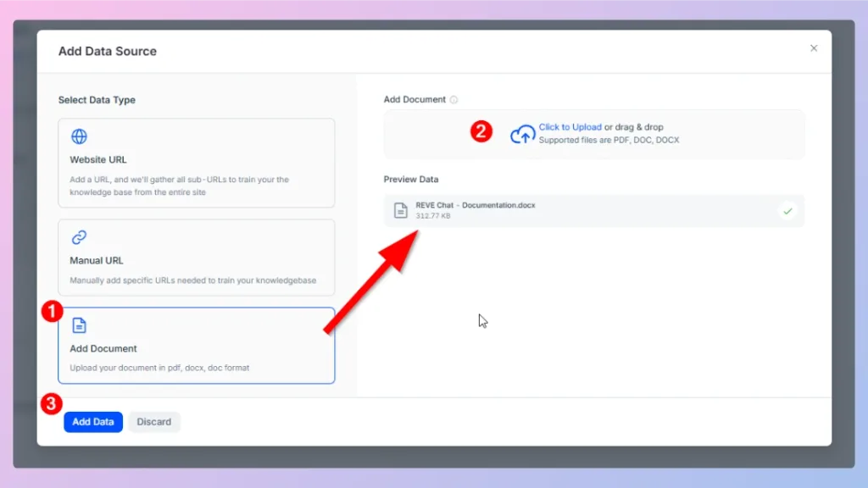Click the chain link icon on Manual URL card
Screen dimensions: 868x488
tap(79, 237)
